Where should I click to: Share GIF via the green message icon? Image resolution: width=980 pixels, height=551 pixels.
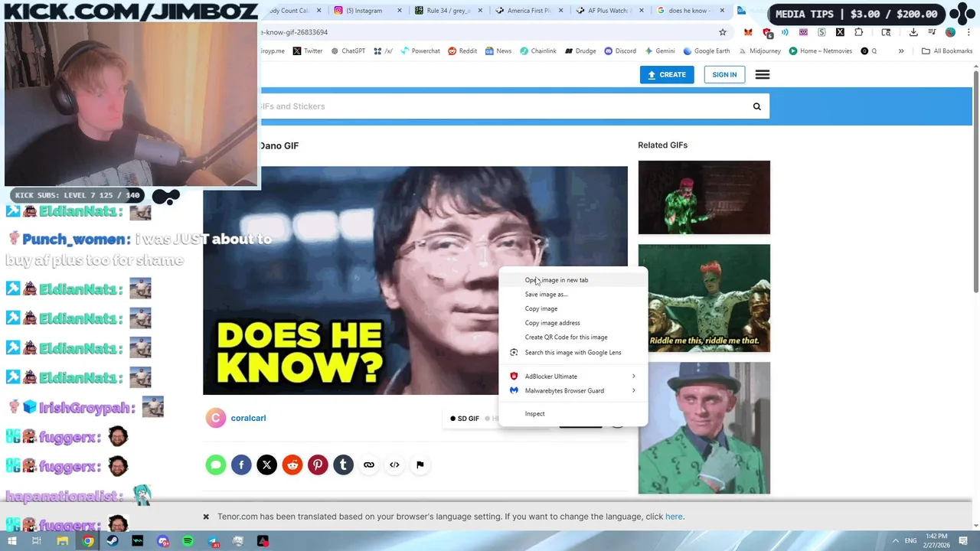216,465
